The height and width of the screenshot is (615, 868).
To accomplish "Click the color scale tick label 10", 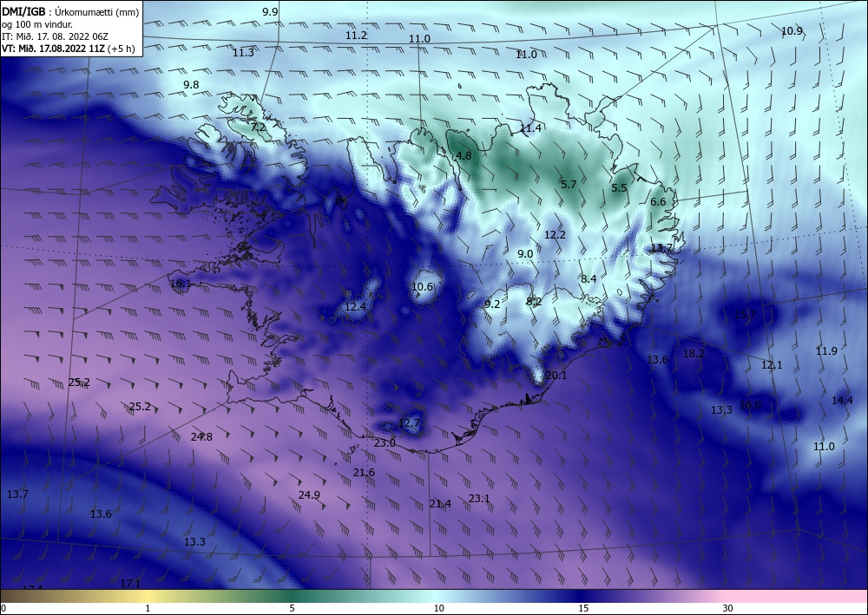I will pyautogui.click(x=439, y=609).
